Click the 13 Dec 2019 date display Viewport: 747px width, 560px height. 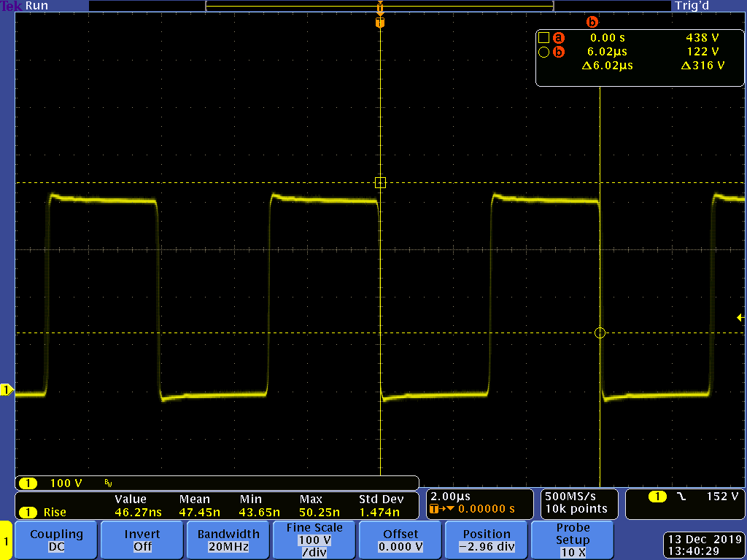[x=705, y=540]
